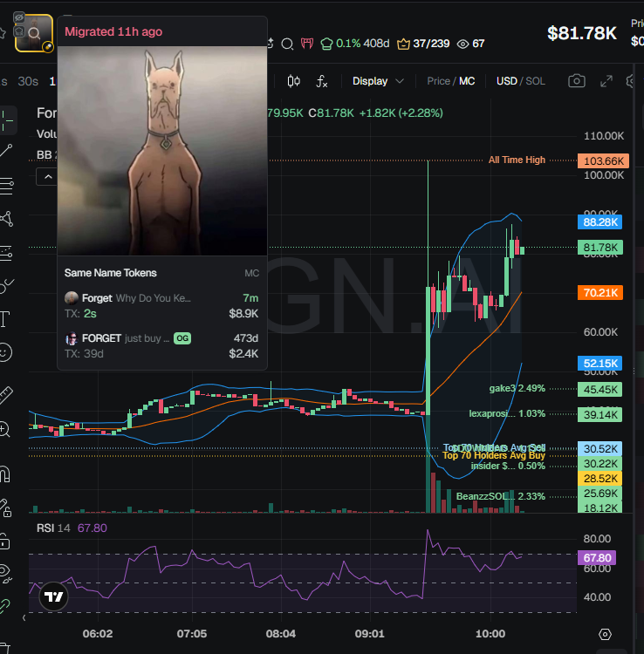This screenshot has width=644, height=654.
Task: Click the purple RSI 67.80 value tag
Action: click(x=597, y=558)
